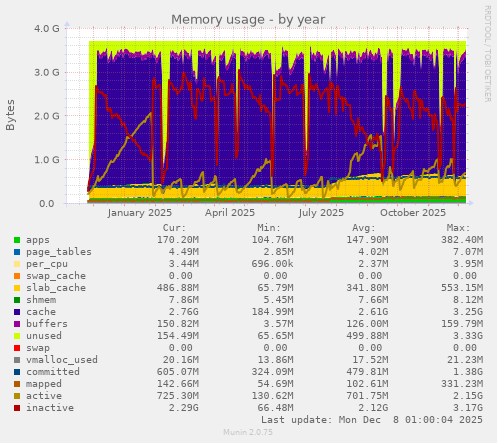This screenshot has width=497, height=443.
Task: Click the per_cpu min value 696.00k
Action: click(273, 264)
